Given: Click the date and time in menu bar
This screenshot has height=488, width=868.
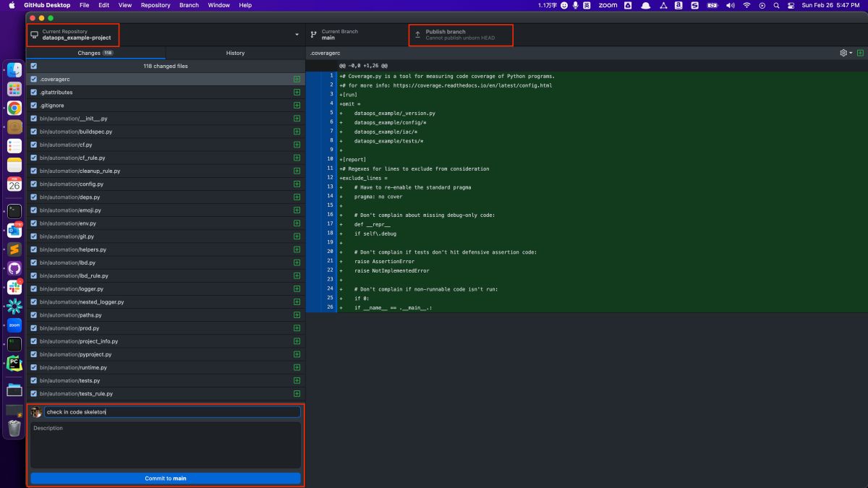Looking at the screenshot, I should coord(830,5).
